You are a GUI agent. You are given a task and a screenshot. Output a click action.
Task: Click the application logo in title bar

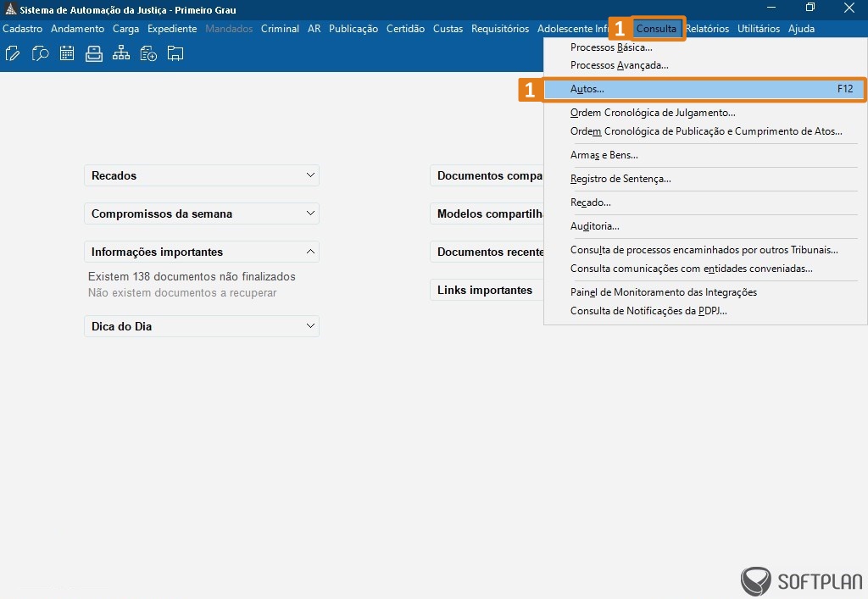[10, 8]
